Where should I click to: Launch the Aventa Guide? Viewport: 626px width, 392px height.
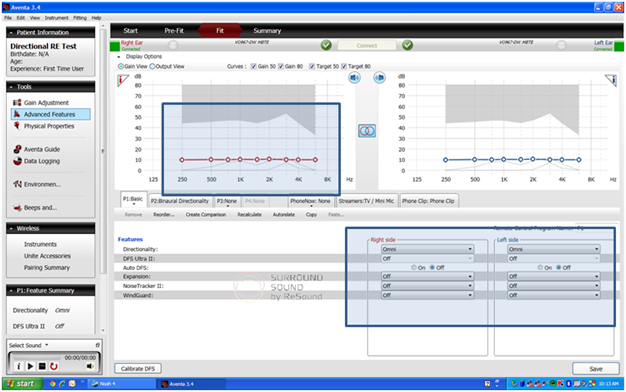point(42,149)
